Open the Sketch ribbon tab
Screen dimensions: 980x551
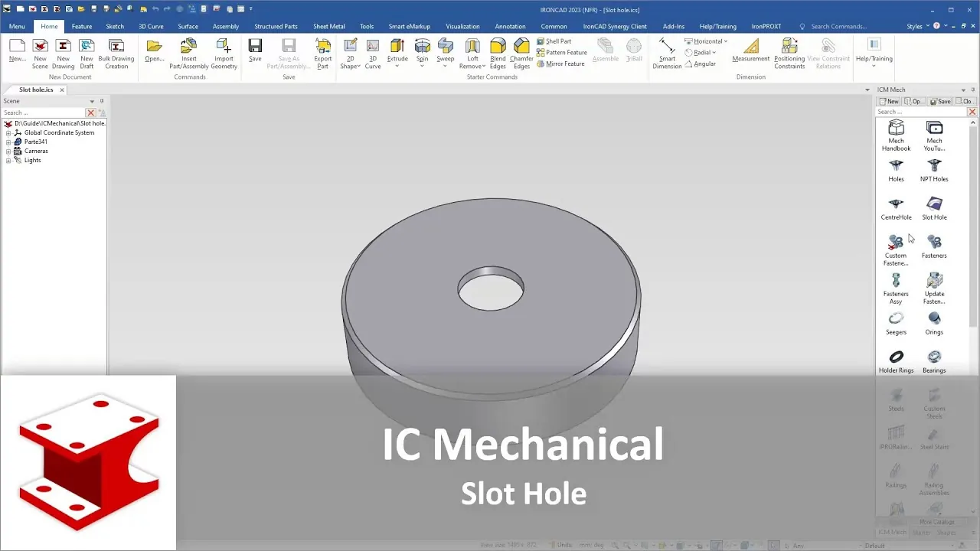pyautogui.click(x=115, y=26)
